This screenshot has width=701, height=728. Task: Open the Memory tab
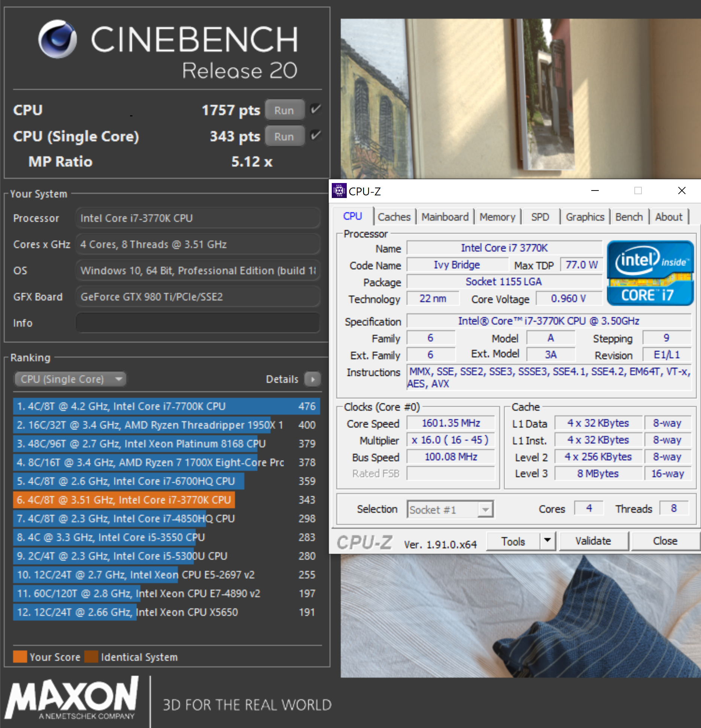click(497, 217)
